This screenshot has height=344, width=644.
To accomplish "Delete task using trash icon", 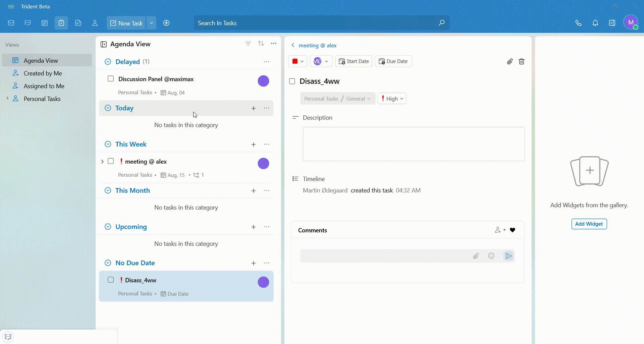I will coord(521,61).
